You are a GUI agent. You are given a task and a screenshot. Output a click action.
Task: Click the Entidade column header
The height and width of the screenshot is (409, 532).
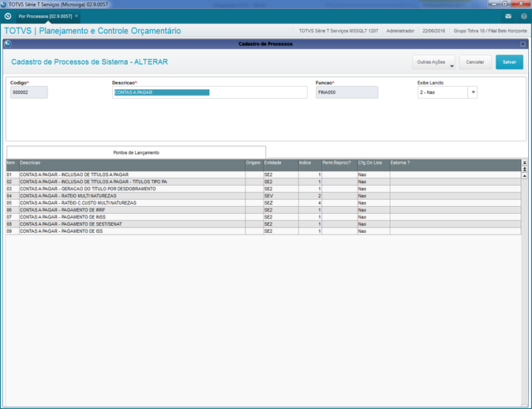pos(281,164)
